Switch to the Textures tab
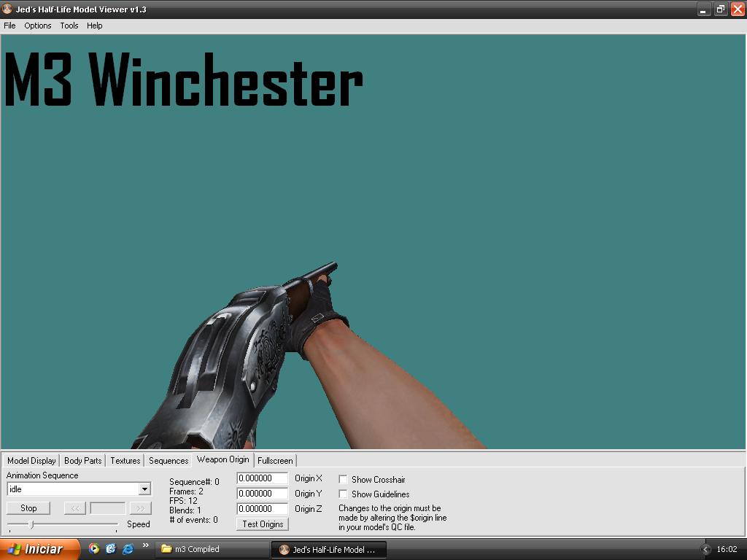Image resolution: width=747 pixels, height=560 pixels. 124,460
